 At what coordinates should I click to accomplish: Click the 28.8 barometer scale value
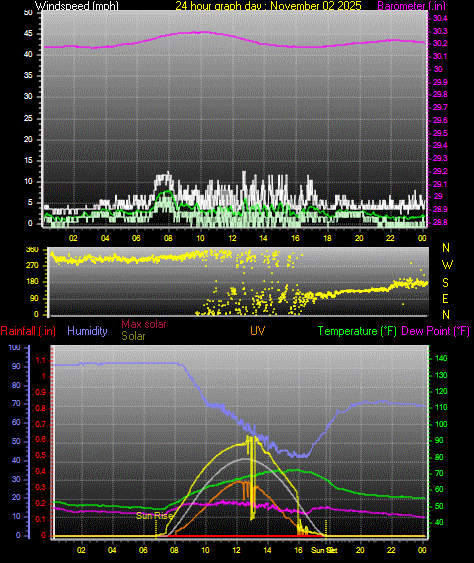pos(440,222)
